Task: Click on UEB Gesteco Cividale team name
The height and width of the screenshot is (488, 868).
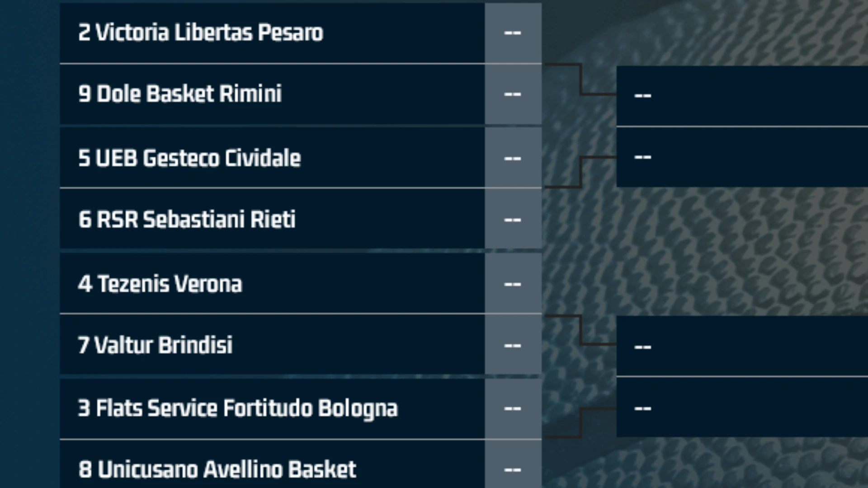Action: coord(189,158)
